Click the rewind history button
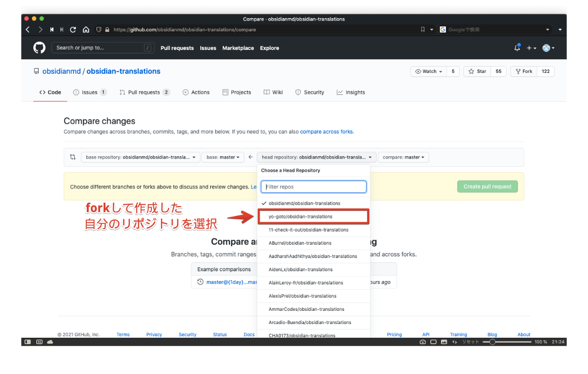 click(52, 29)
